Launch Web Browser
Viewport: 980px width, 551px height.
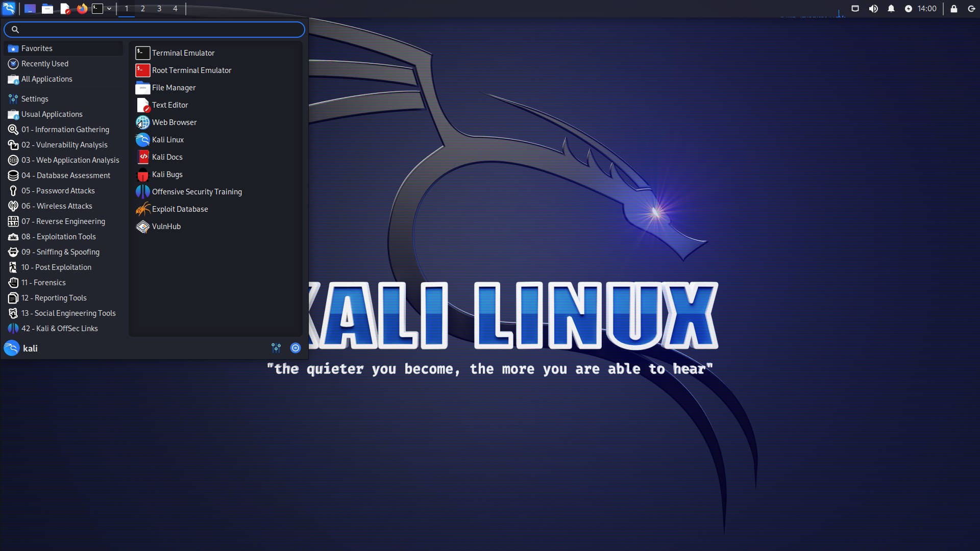tap(175, 122)
